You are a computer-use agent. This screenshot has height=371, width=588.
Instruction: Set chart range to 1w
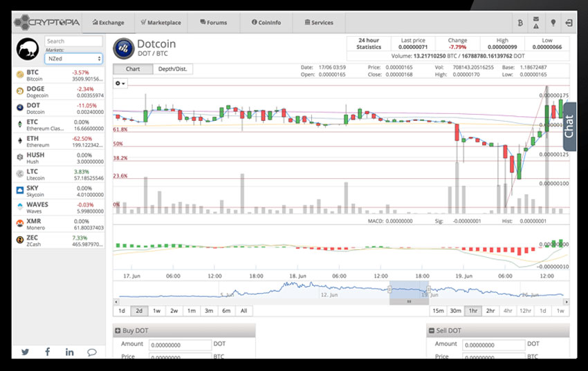(157, 311)
